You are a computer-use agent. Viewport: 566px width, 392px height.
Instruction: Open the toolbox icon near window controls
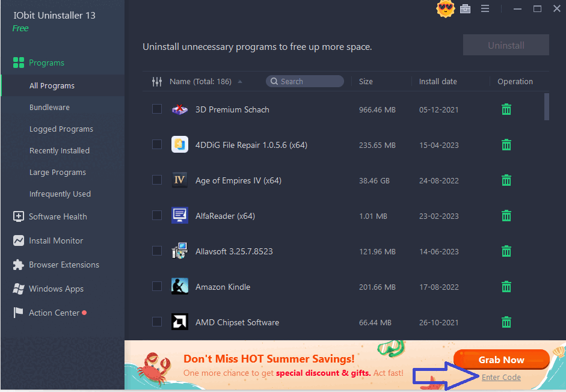click(x=465, y=9)
